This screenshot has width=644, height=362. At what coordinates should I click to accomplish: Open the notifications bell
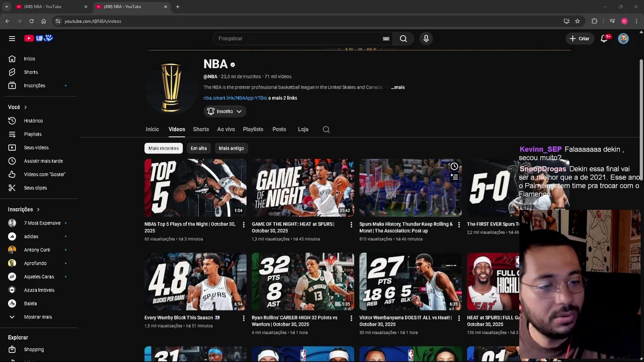click(x=604, y=38)
